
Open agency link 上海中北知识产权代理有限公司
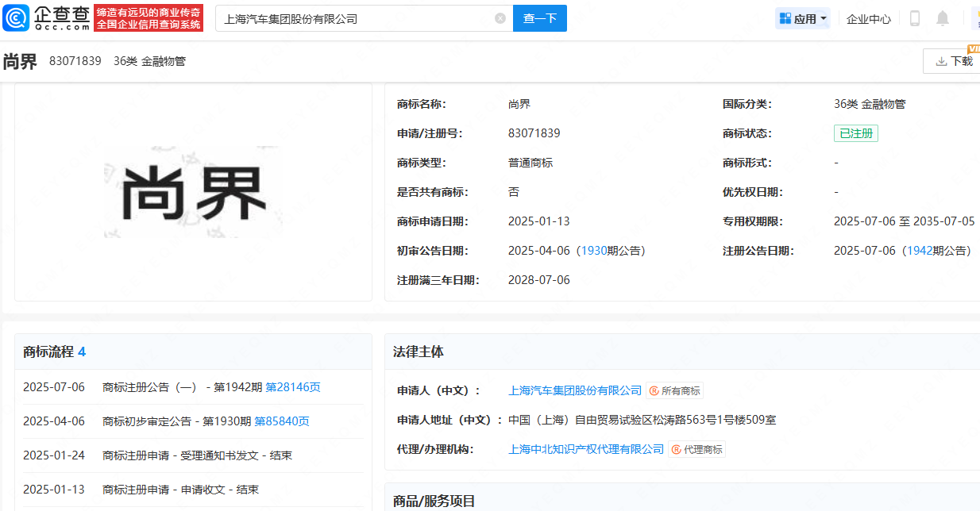586,449
